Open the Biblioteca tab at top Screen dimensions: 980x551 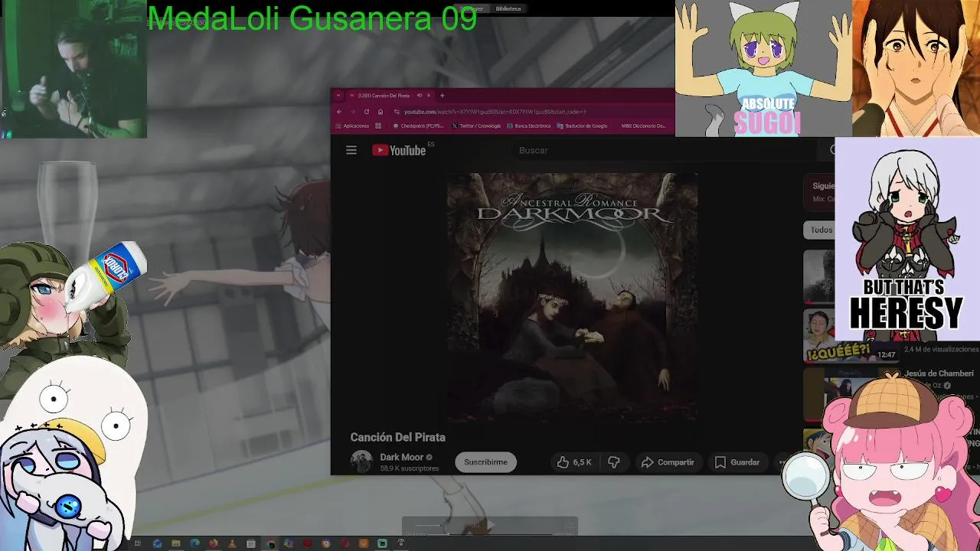pos(508,8)
